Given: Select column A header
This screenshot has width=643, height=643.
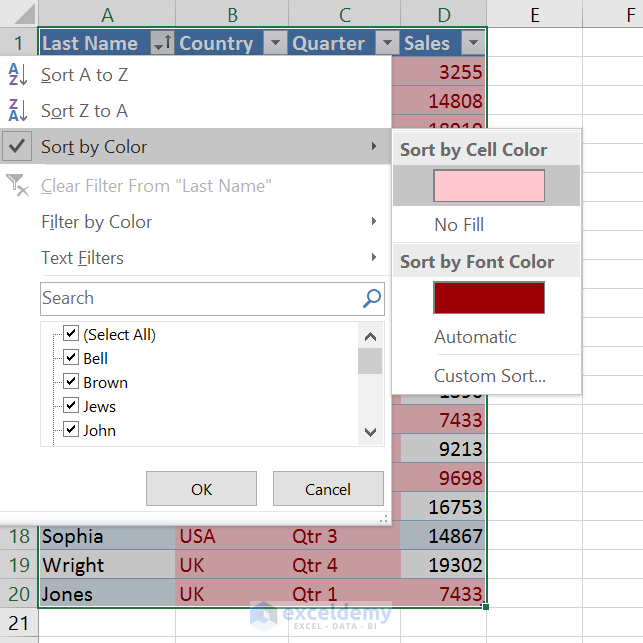Looking at the screenshot, I should [x=107, y=14].
